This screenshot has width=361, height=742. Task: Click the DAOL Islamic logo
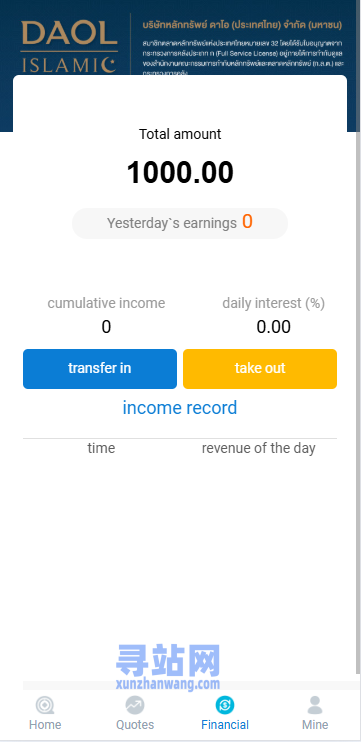point(69,46)
